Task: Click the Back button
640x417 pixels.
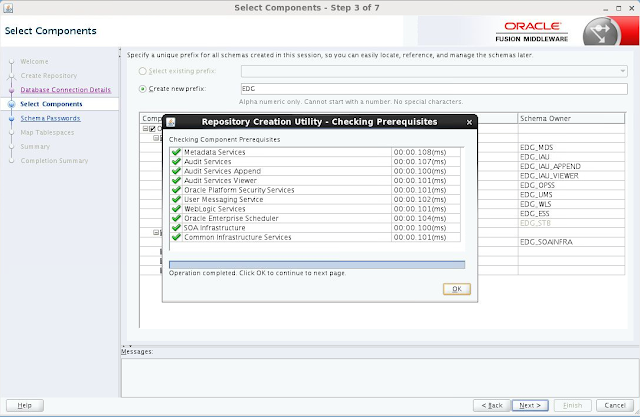Action: (x=492, y=405)
